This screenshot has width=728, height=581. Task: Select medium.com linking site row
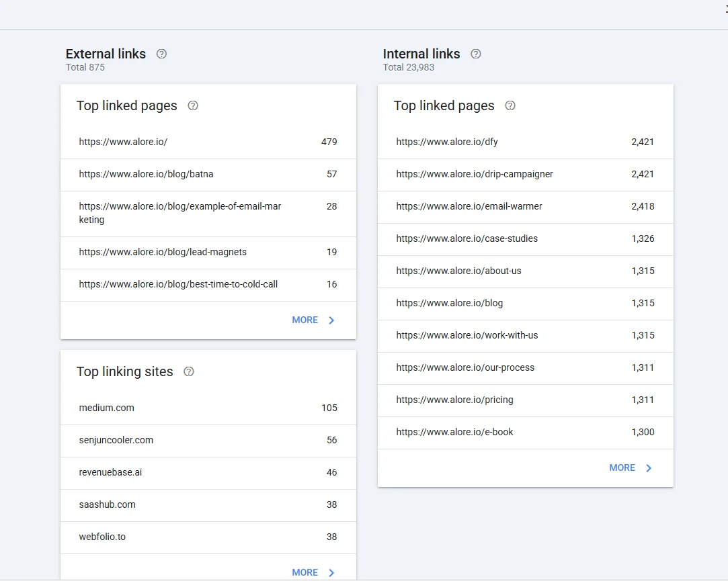pyautogui.click(x=208, y=408)
